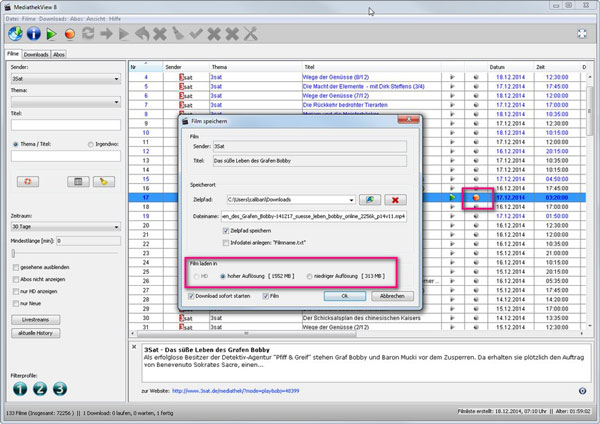600x424 pixels.
Task: Open the 3sat.de mediathek website link
Action: 235,391
